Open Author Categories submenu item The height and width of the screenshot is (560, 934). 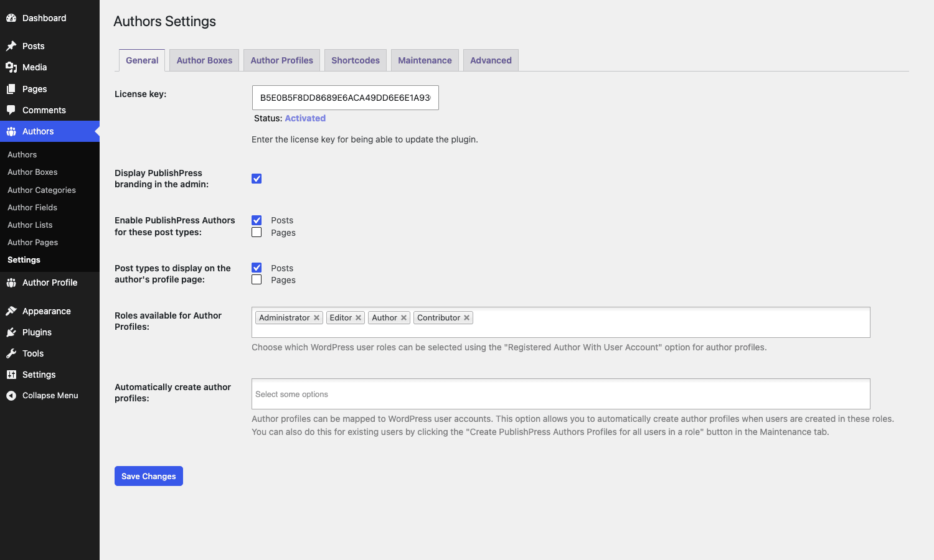point(42,190)
